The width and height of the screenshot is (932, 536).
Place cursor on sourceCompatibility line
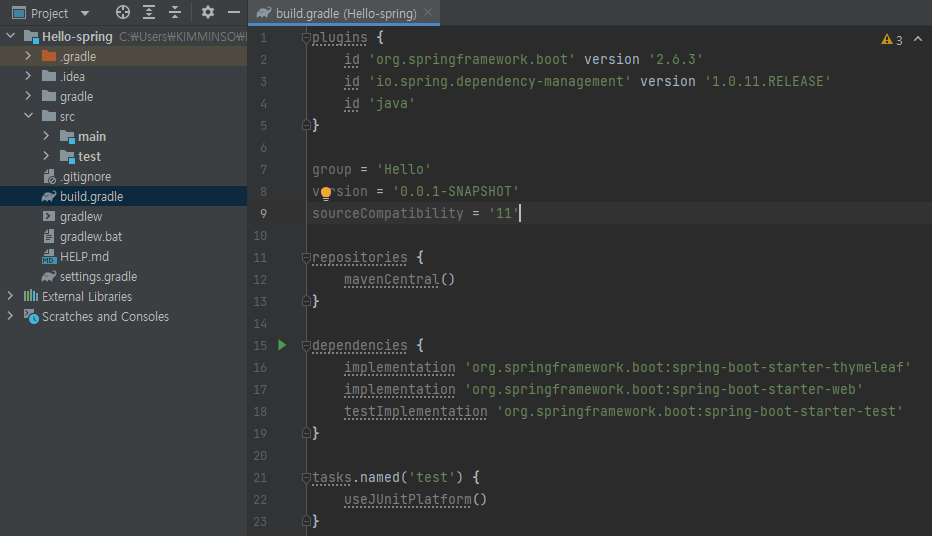(416, 213)
